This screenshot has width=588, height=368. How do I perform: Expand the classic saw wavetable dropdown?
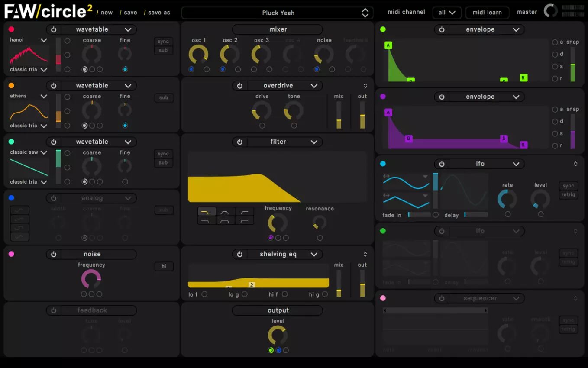[x=28, y=152]
